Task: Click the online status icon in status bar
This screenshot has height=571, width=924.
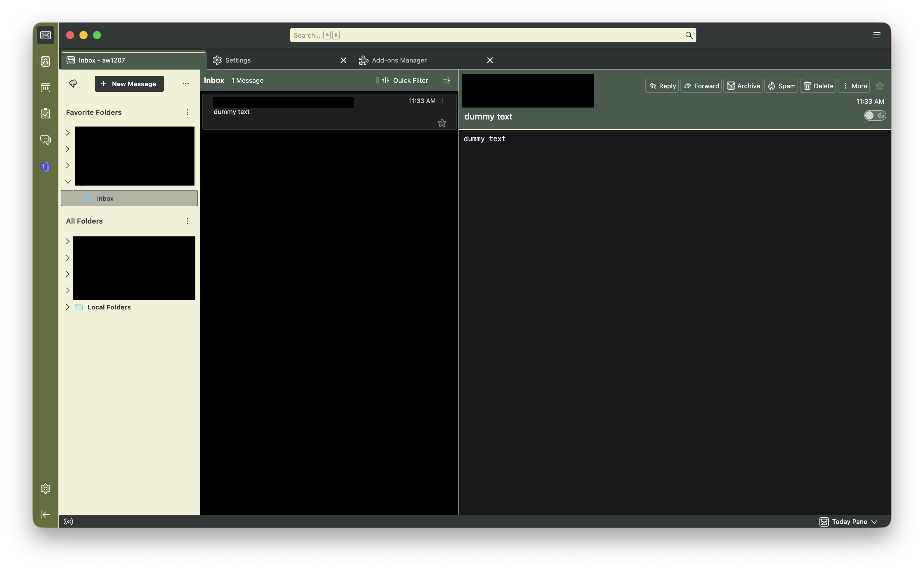Action: (x=68, y=522)
